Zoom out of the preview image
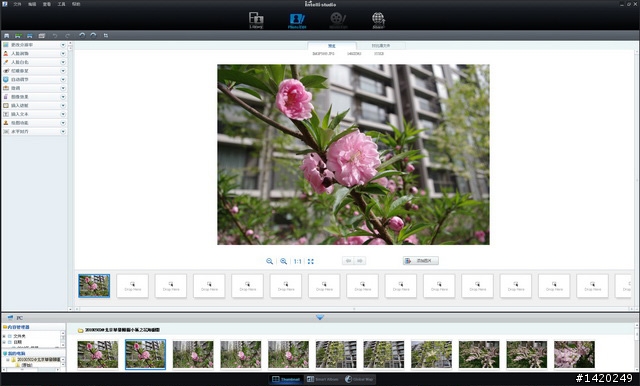 (x=269, y=261)
